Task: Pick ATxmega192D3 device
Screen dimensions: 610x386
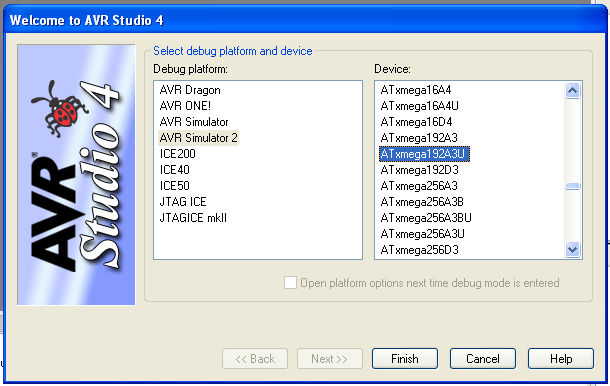Action: pos(419,170)
